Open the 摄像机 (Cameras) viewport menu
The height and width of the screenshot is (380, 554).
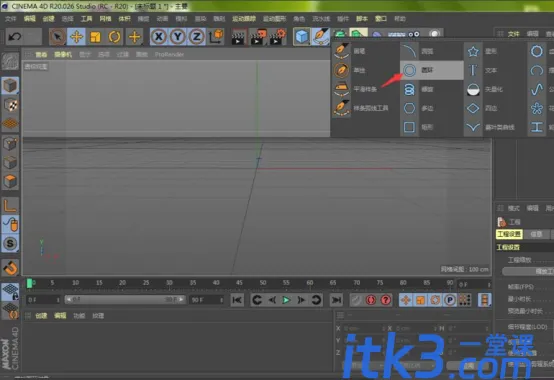63,54
